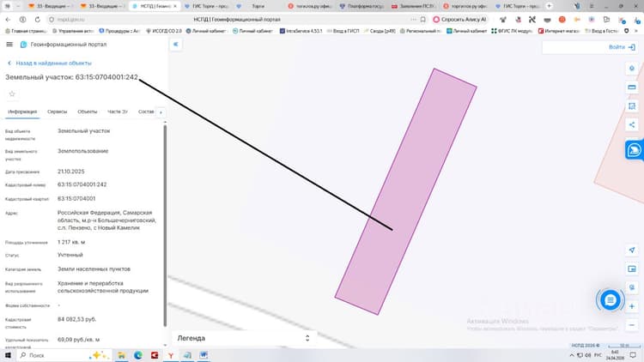Switch to the Информация tab
644x362 pixels.
(x=22, y=112)
